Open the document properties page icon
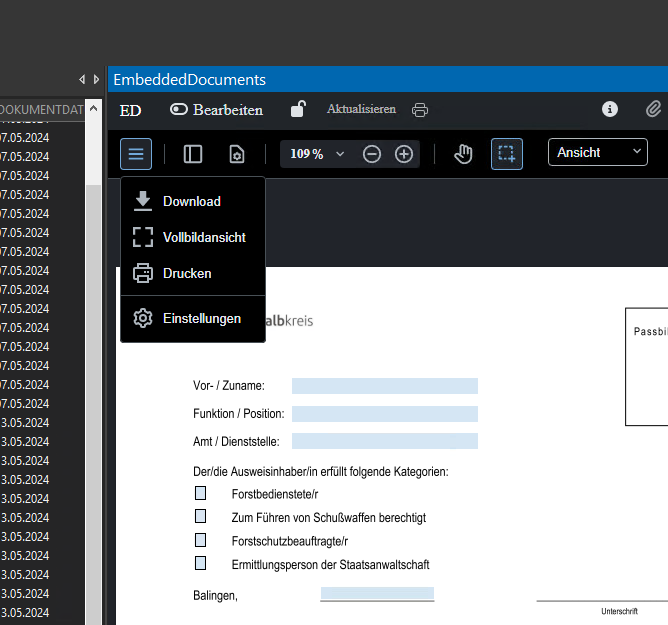668x625 pixels. 236,154
